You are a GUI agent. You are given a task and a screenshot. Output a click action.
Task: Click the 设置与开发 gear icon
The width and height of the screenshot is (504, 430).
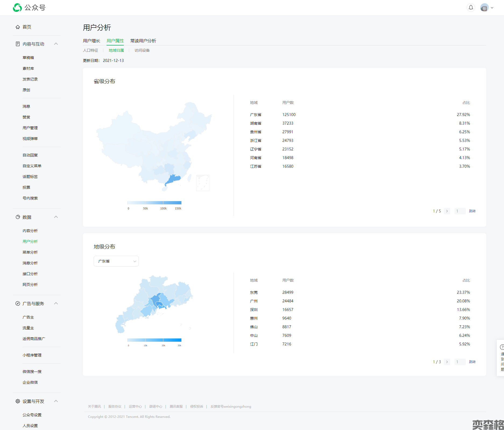pyautogui.click(x=18, y=401)
